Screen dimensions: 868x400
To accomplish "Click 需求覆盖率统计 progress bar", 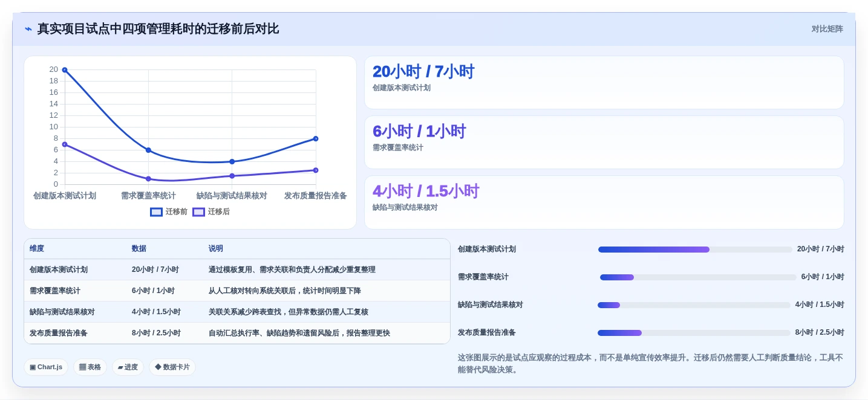I will click(698, 277).
